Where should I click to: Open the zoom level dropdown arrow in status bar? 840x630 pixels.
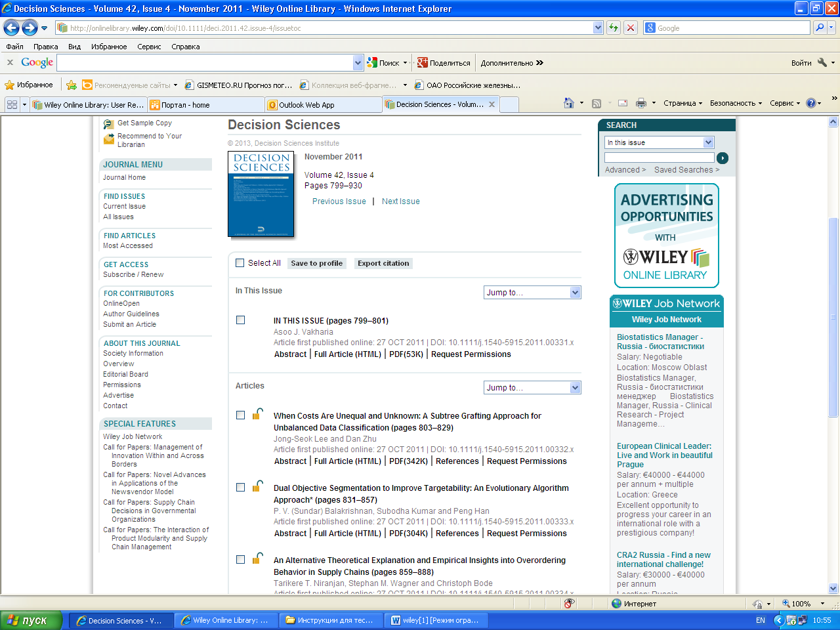pyautogui.click(x=822, y=603)
